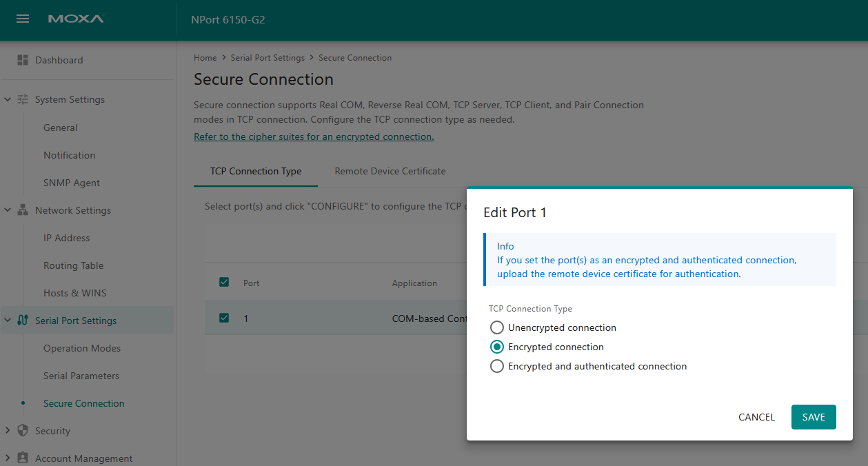Screen dimensions: 868x466
Task: Click the Account Management badge icon
Action: coord(23,458)
